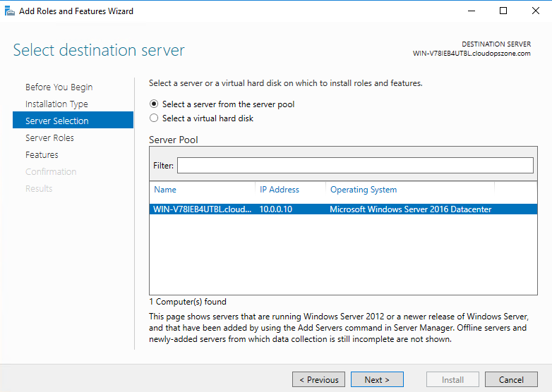This screenshot has height=392, width=552.
Task: Click into the Filter text field
Action: [x=355, y=165]
